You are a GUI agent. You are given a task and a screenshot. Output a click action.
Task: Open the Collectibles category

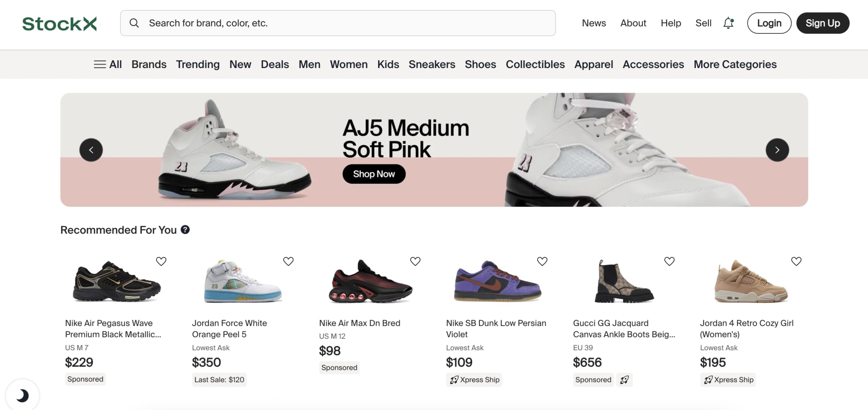pyautogui.click(x=535, y=65)
